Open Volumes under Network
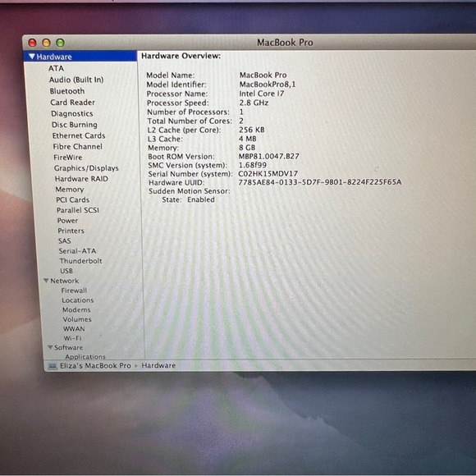The image size is (476, 476). (x=77, y=319)
